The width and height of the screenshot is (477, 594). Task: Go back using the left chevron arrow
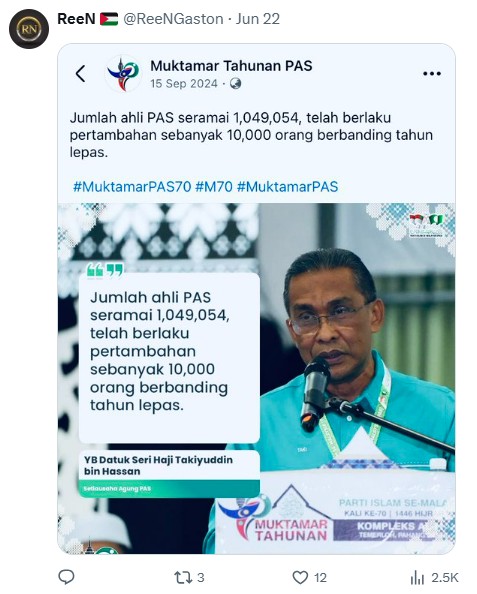pyautogui.click(x=80, y=73)
